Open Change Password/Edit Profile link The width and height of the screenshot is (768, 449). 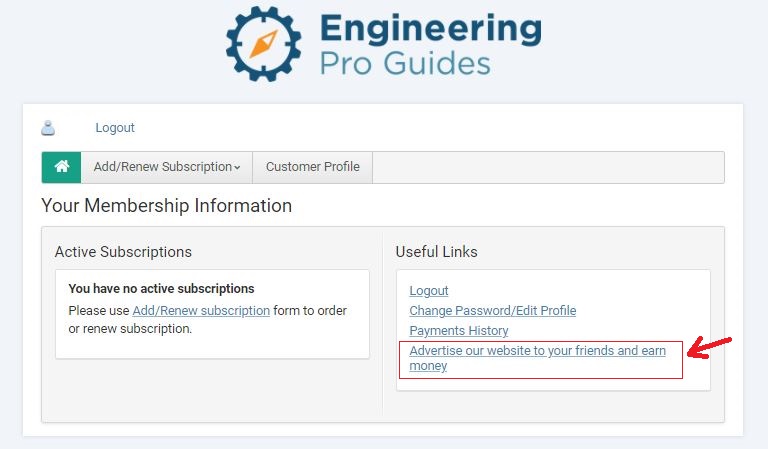click(492, 311)
